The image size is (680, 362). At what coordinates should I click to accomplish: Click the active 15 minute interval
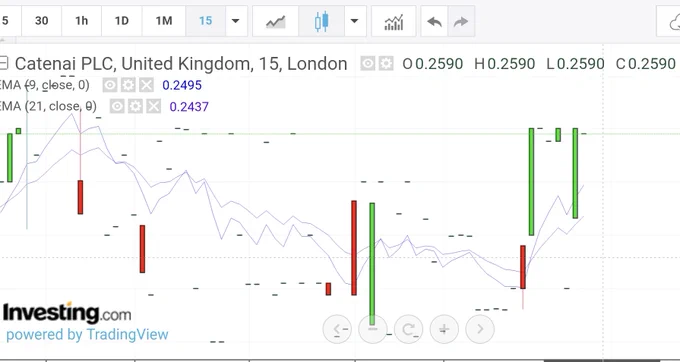pos(206,21)
